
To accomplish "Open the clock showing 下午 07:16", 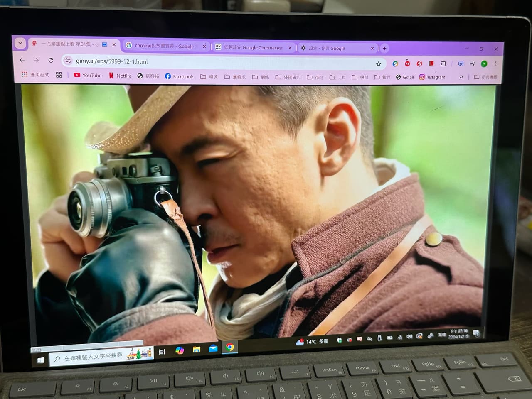I will click(458, 333).
